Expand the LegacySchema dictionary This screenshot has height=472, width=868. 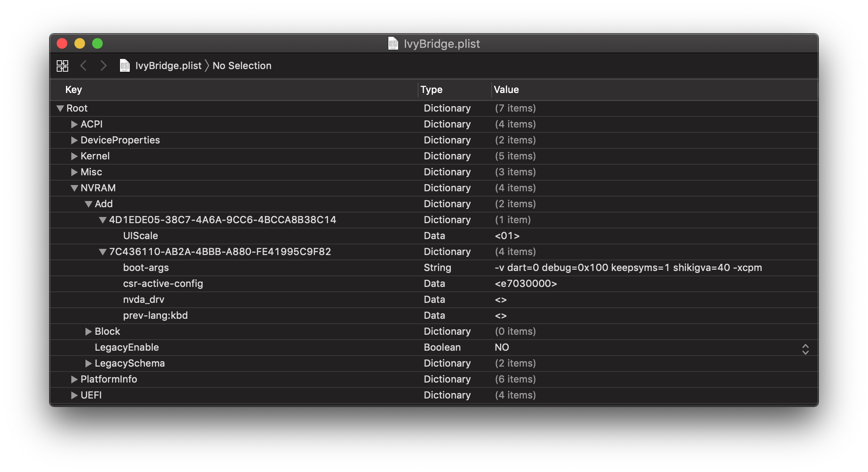[89, 364]
